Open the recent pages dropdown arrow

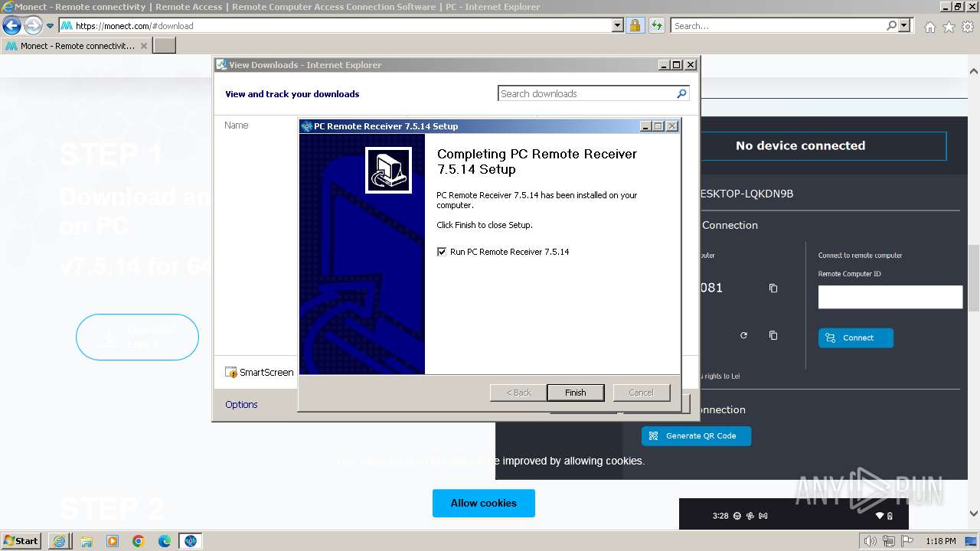pos(50,26)
